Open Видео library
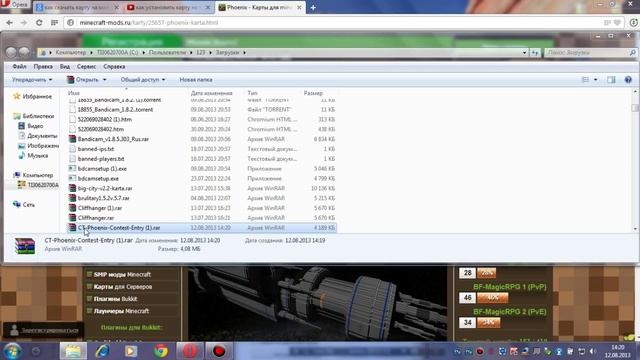Image resolution: width=640 pixels, height=360 pixels. click(31, 126)
